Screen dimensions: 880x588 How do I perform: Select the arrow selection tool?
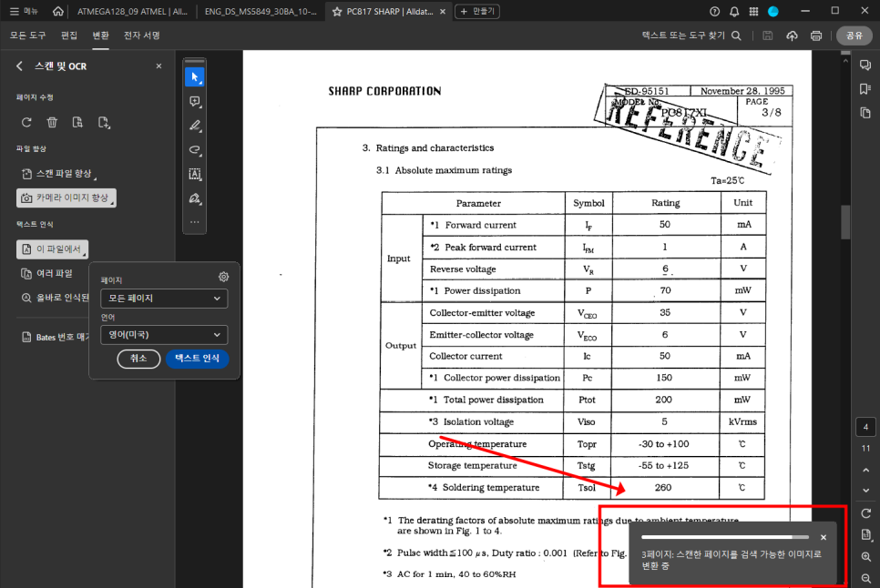tap(195, 76)
